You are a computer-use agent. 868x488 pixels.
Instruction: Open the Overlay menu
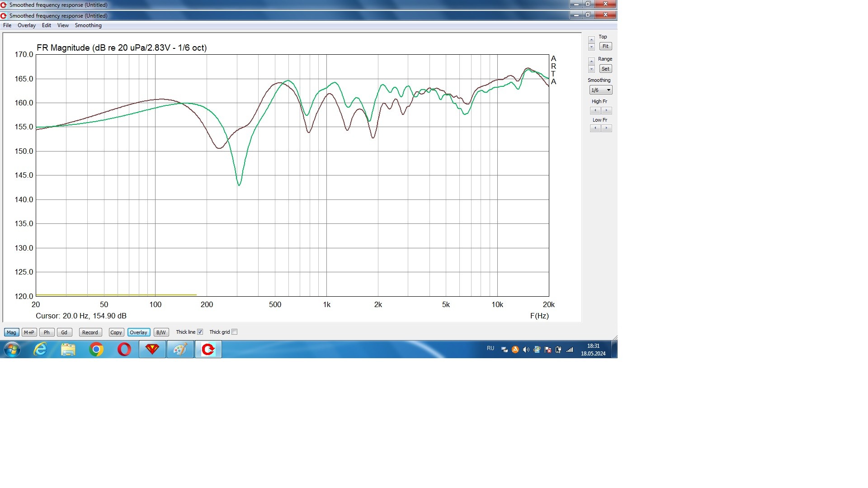click(x=26, y=25)
